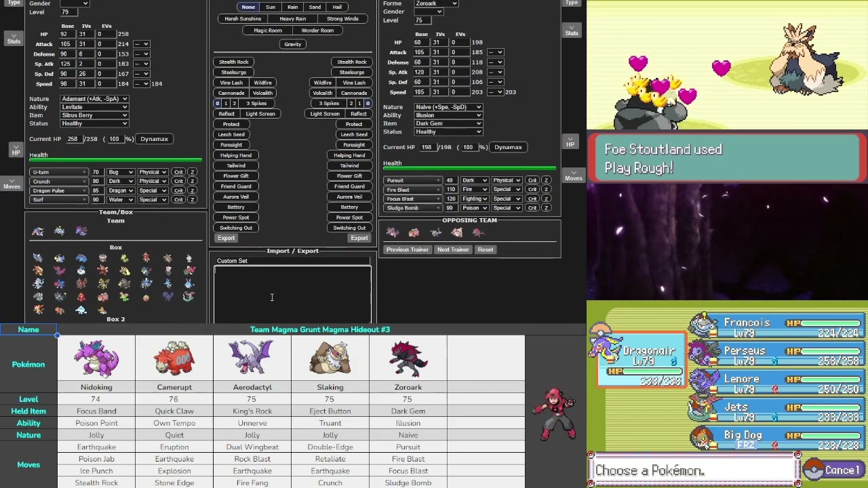Click Previous Trainer button
The width and height of the screenshot is (868, 488).
pos(408,249)
